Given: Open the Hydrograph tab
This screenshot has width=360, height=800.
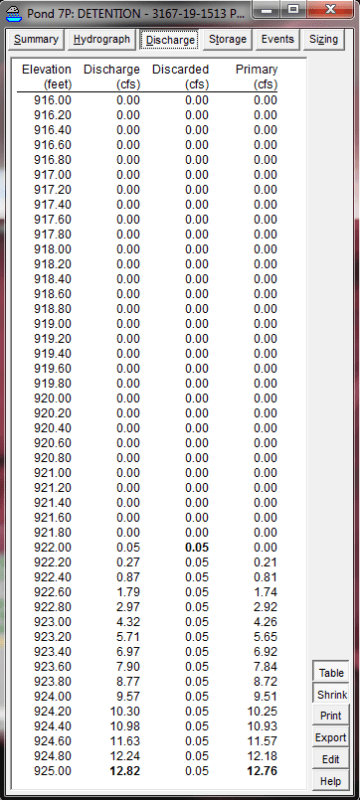Looking at the screenshot, I should click(x=101, y=40).
